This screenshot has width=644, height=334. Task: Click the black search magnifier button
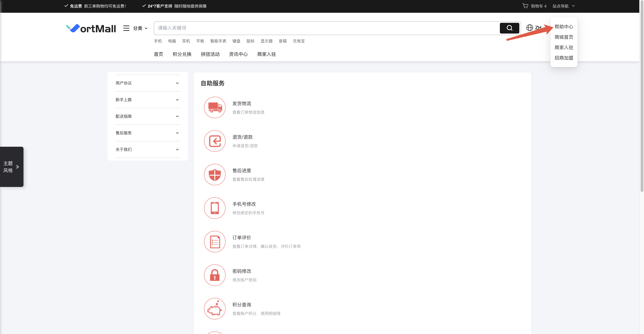pos(509,28)
